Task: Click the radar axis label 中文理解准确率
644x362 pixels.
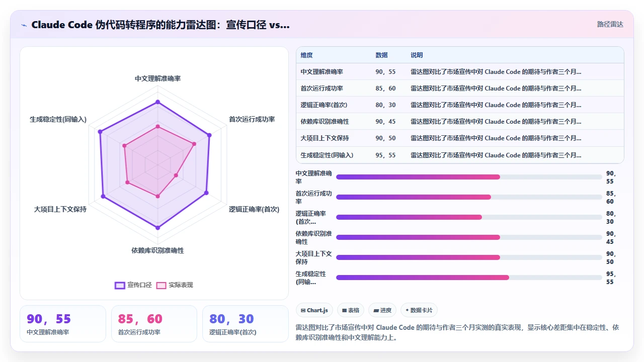Action: click(x=157, y=78)
